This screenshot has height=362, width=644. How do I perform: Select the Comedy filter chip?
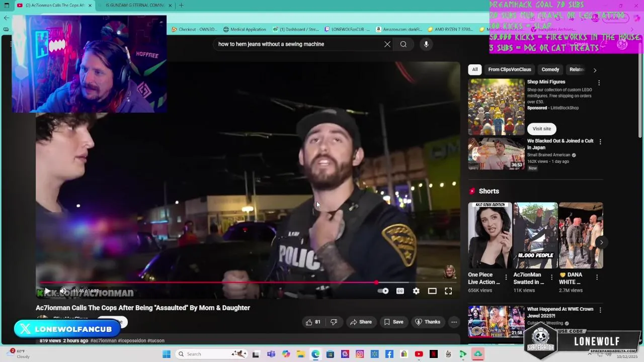click(550, 70)
